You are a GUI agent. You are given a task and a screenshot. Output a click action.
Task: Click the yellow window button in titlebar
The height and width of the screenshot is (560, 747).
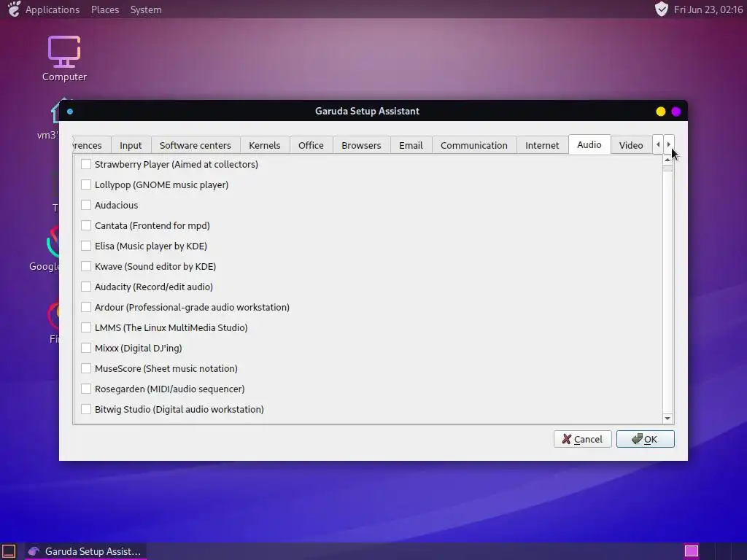pyautogui.click(x=661, y=112)
